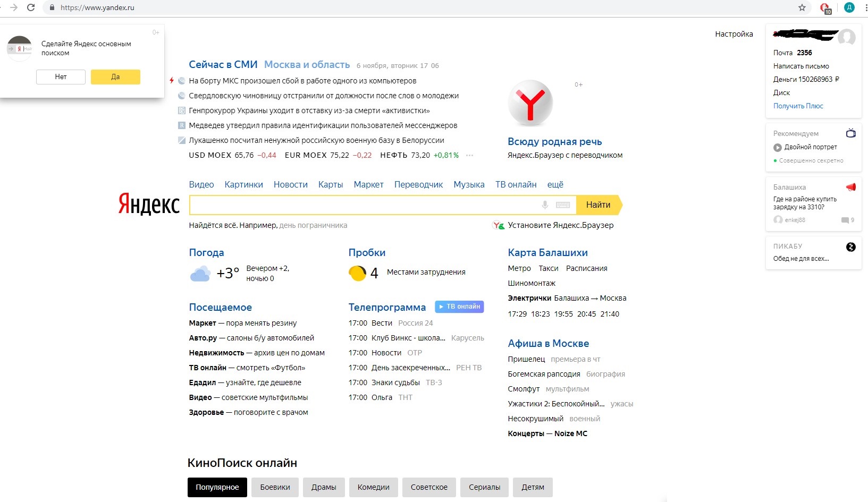Click the secure padlock icon in address bar
This screenshot has height=502, width=868.
coord(52,7)
